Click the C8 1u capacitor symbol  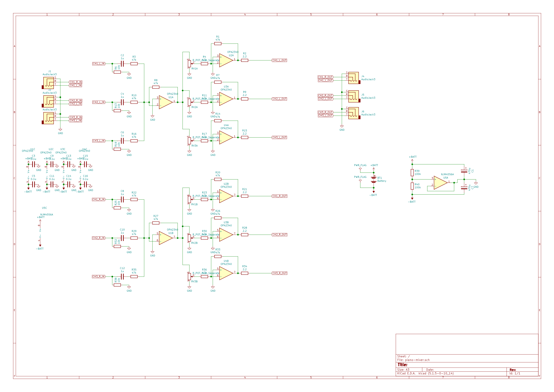pos(122,199)
